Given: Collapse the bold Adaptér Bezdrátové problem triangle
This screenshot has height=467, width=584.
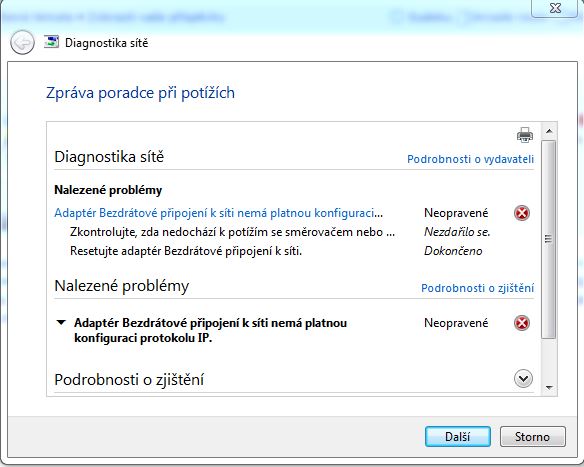Looking at the screenshot, I should 61,323.
